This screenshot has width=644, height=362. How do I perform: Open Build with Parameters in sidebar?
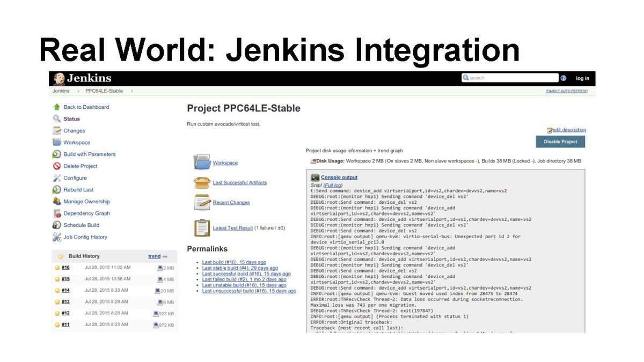89,154
